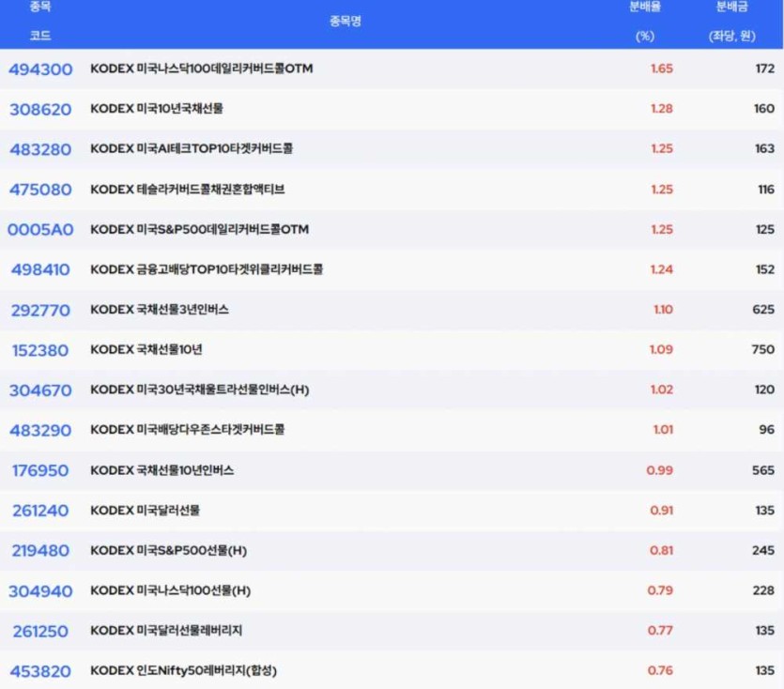The image size is (784, 689).
Task: Select KODEX 미국달러선물레버리지 name
Action: point(166,630)
